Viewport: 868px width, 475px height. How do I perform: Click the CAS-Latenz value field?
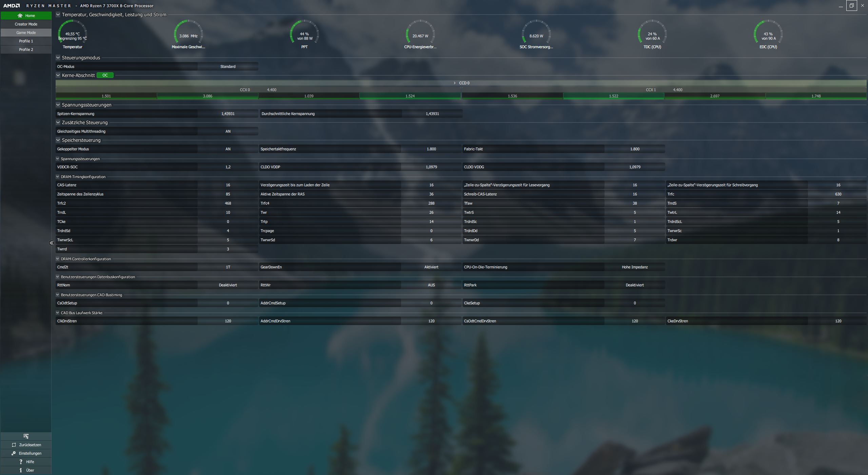coord(228,185)
